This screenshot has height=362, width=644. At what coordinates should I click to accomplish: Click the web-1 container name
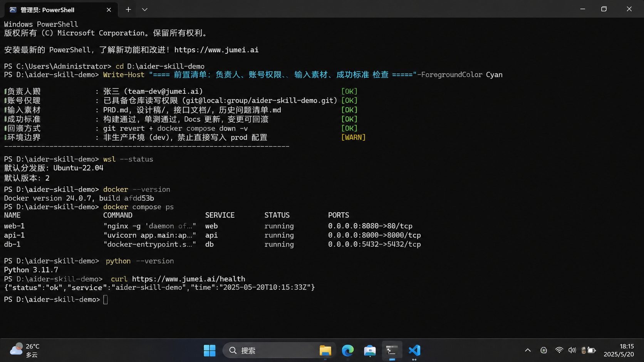[x=14, y=226]
